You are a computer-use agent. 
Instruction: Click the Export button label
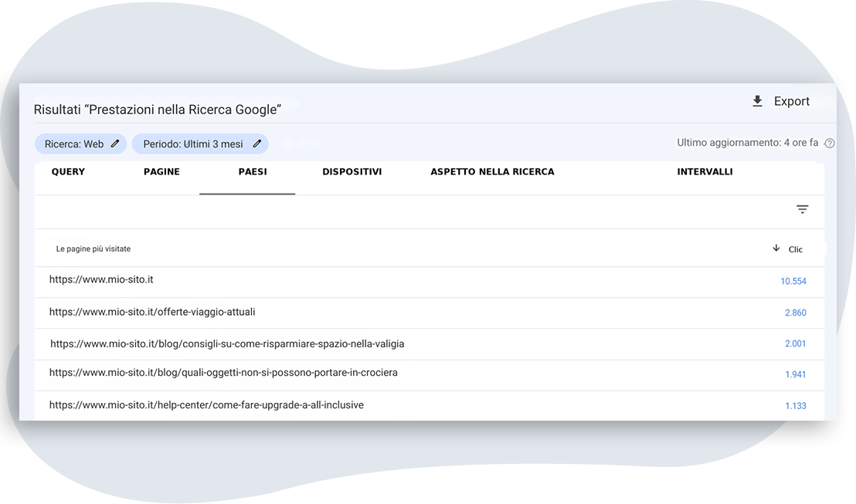[x=791, y=101]
